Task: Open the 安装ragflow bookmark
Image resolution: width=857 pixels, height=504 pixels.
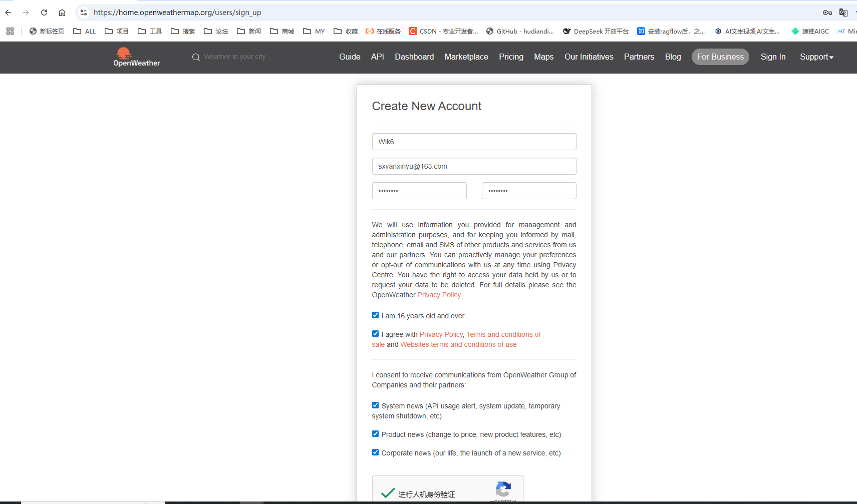Action: coord(671,31)
